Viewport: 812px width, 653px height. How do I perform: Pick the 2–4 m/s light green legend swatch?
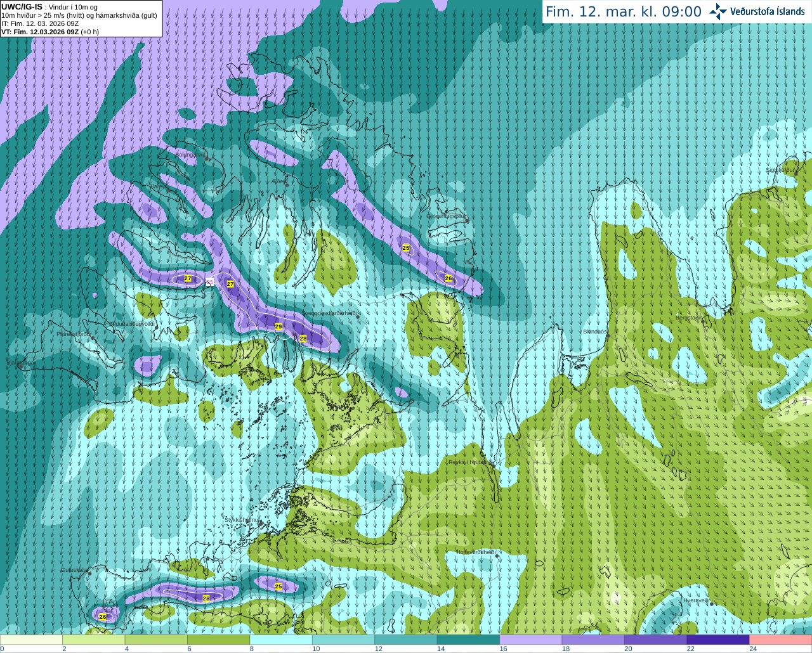click(x=93, y=640)
